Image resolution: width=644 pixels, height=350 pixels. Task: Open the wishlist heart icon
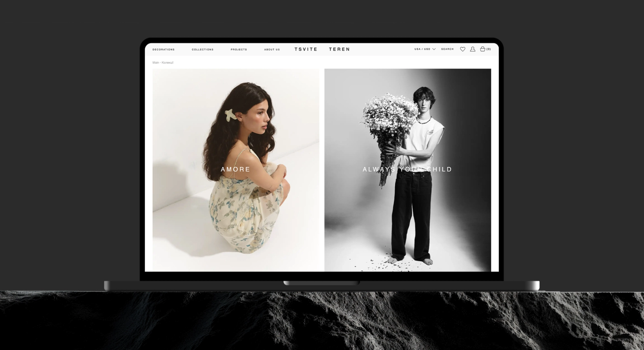click(463, 49)
